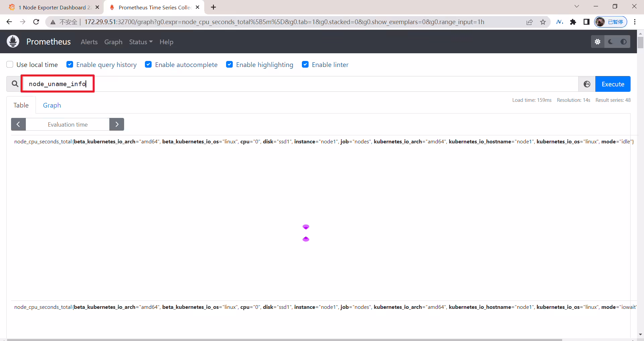Click the profile avatar button
The width and height of the screenshot is (644, 341).
(610, 22)
